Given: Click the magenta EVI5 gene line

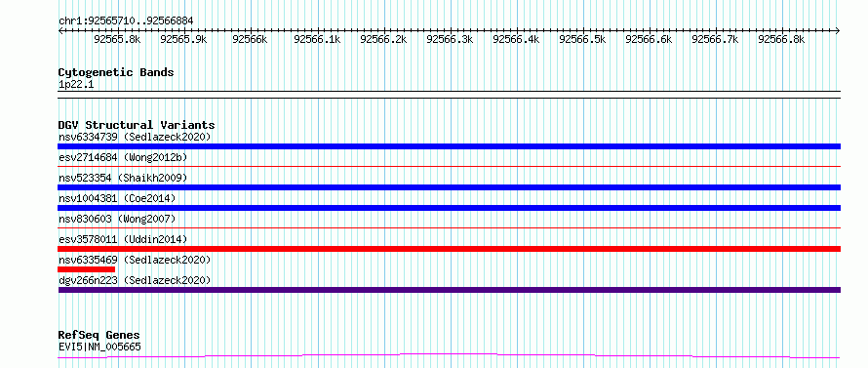Looking at the screenshot, I should 449,355.
